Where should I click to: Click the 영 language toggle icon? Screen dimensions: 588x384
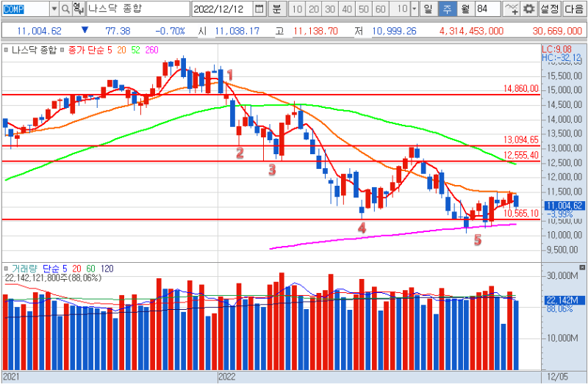tap(78, 9)
